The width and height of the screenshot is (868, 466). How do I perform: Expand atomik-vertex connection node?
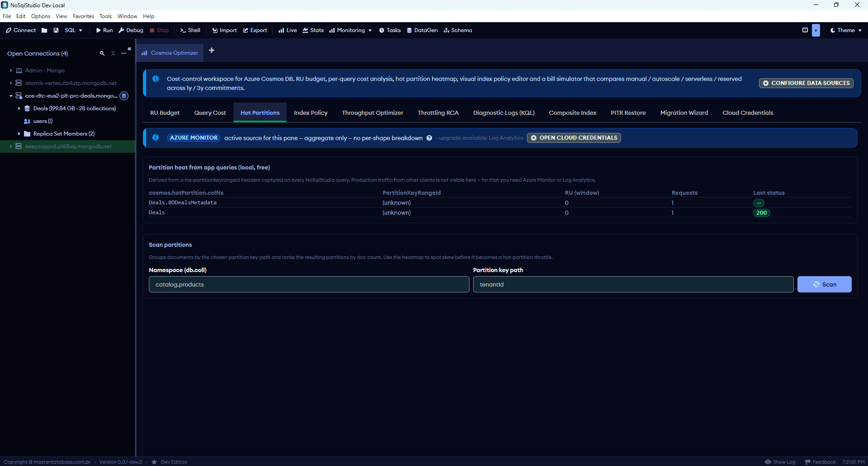(x=11, y=83)
